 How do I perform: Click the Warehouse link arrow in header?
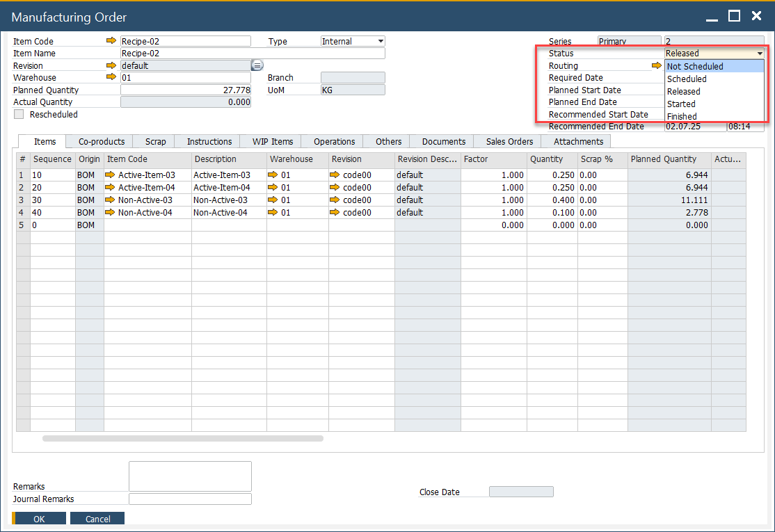click(111, 77)
